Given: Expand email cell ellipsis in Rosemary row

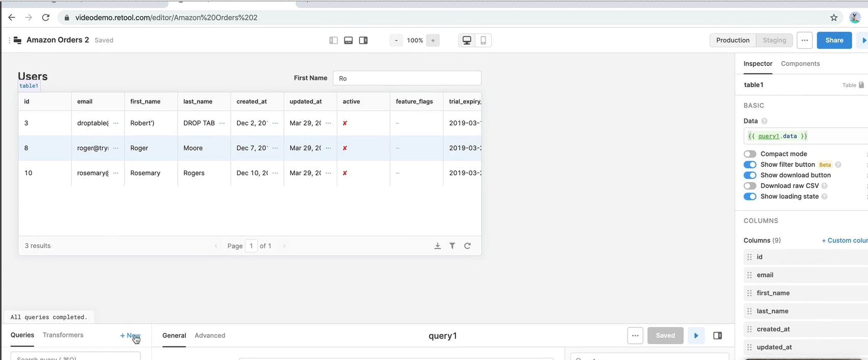Looking at the screenshot, I should [116, 173].
